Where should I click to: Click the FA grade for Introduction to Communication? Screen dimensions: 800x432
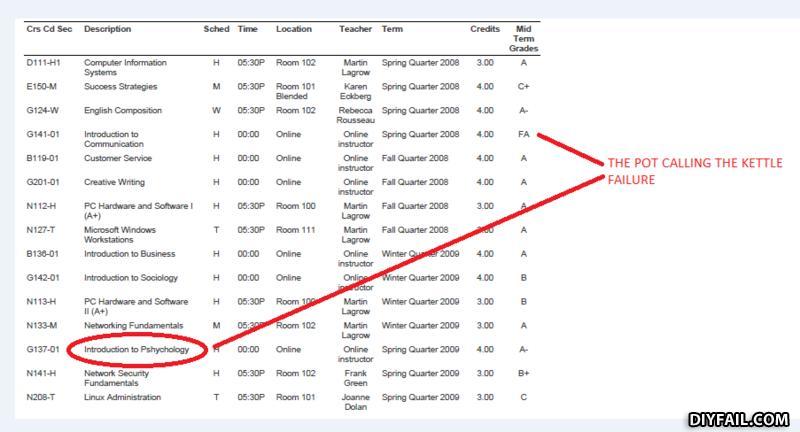point(523,135)
